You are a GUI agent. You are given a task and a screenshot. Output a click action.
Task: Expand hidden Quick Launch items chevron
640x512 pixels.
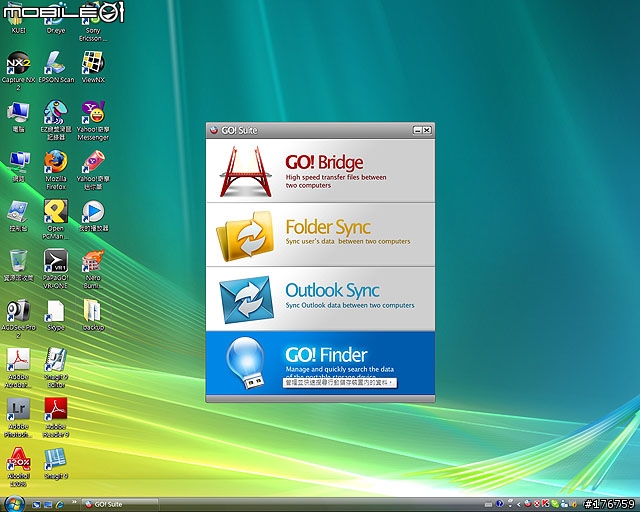[74, 502]
